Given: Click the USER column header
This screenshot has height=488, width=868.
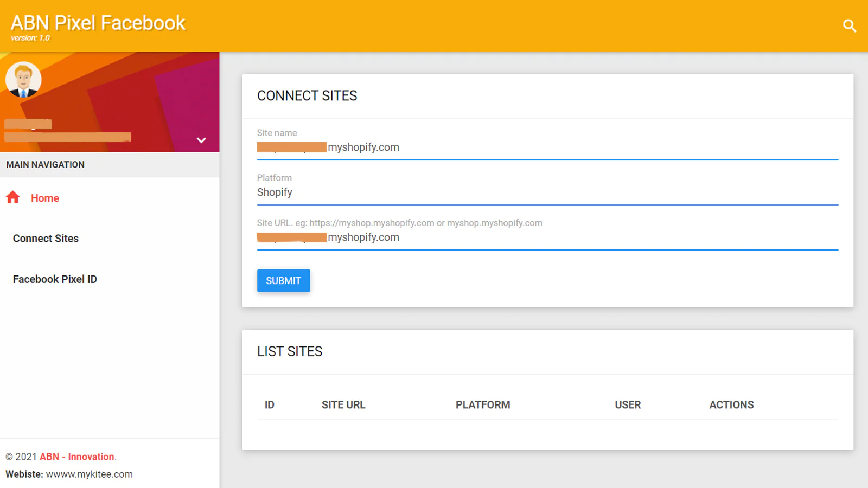Looking at the screenshot, I should [628, 404].
